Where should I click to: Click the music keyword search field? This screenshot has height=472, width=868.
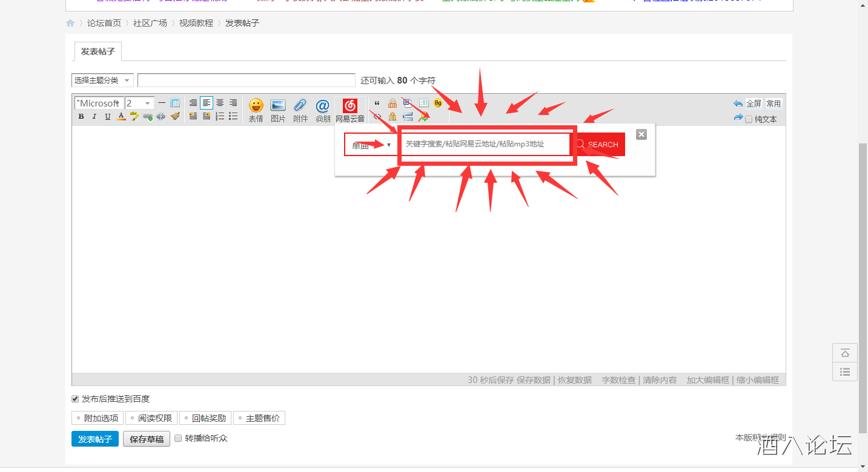coord(486,144)
